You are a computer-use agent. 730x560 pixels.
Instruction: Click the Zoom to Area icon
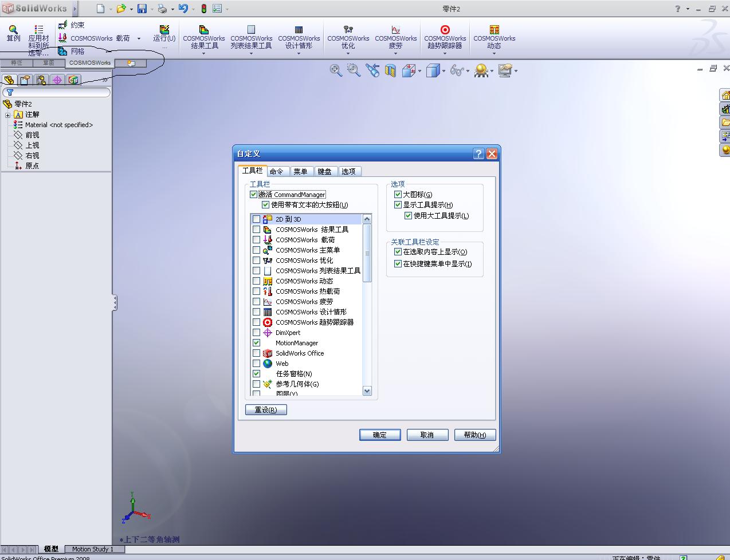[x=354, y=70]
